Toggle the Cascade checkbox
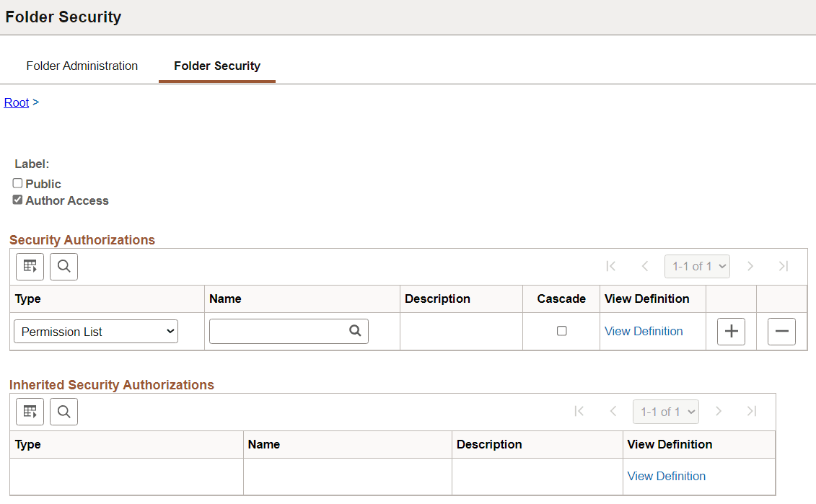 (x=561, y=331)
